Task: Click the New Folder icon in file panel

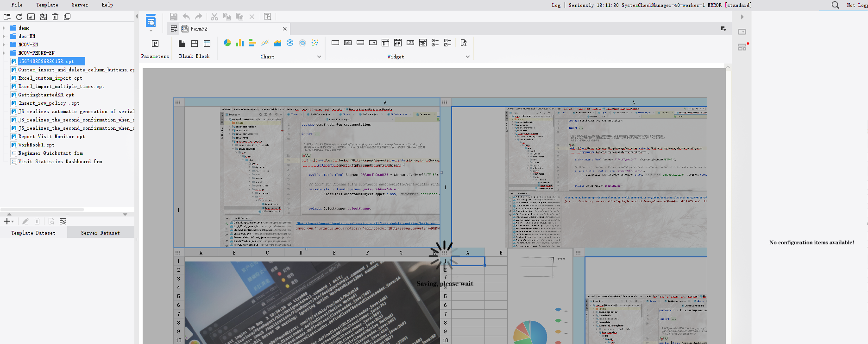Action: (7, 17)
